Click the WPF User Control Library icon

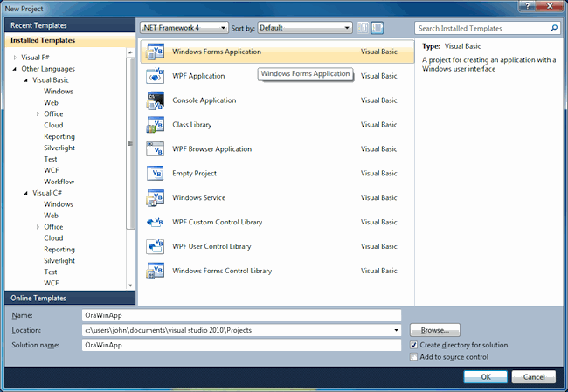pyautogui.click(x=155, y=246)
